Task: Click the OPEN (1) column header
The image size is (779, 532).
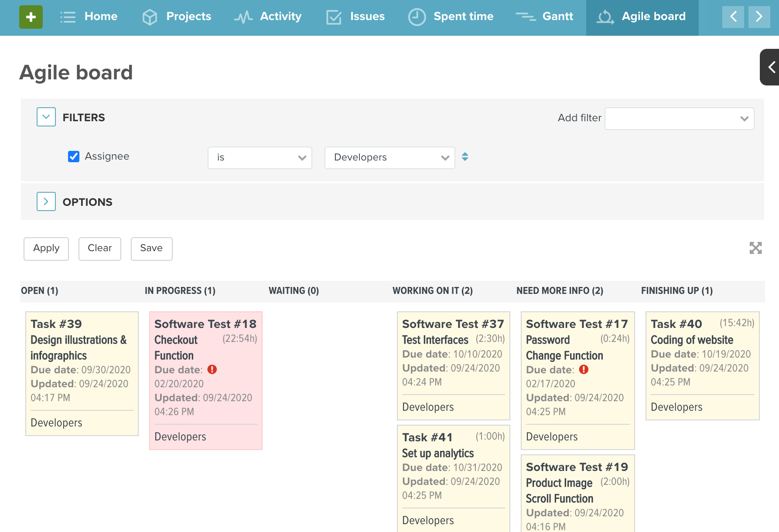Action: point(40,291)
